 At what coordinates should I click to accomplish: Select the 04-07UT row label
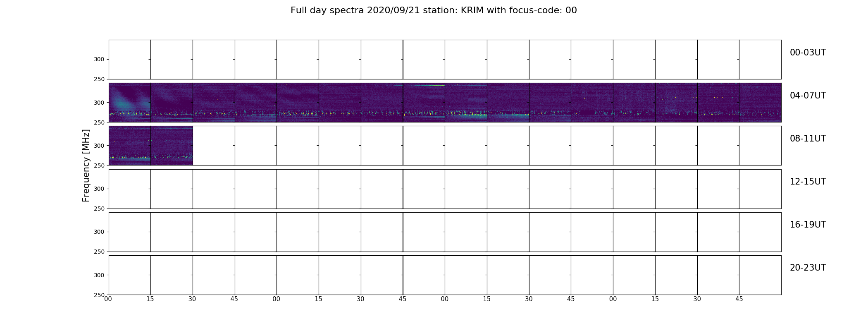[x=808, y=96]
